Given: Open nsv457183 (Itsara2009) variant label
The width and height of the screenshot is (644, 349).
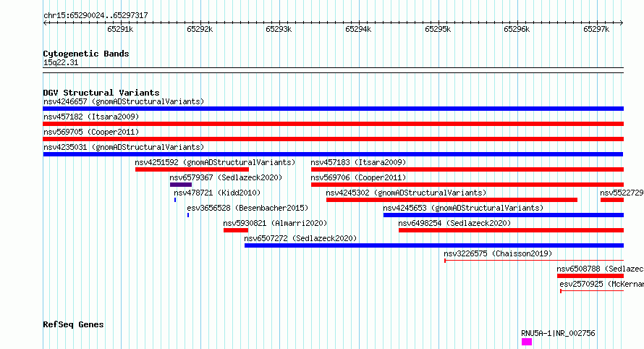Looking at the screenshot, I should tap(358, 162).
